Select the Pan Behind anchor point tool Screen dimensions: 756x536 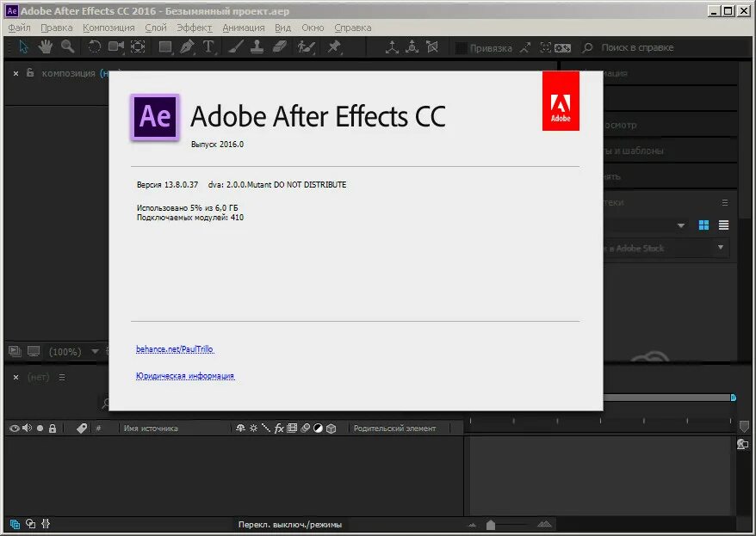[138, 46]
